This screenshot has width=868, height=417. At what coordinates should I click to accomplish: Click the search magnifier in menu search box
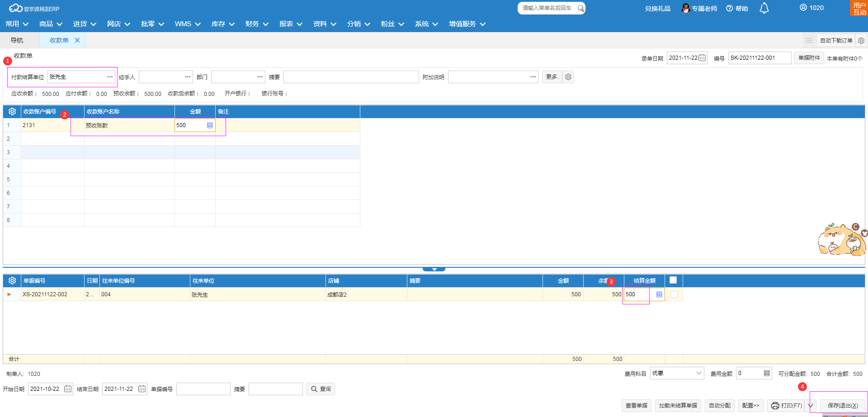coord(580,8)
